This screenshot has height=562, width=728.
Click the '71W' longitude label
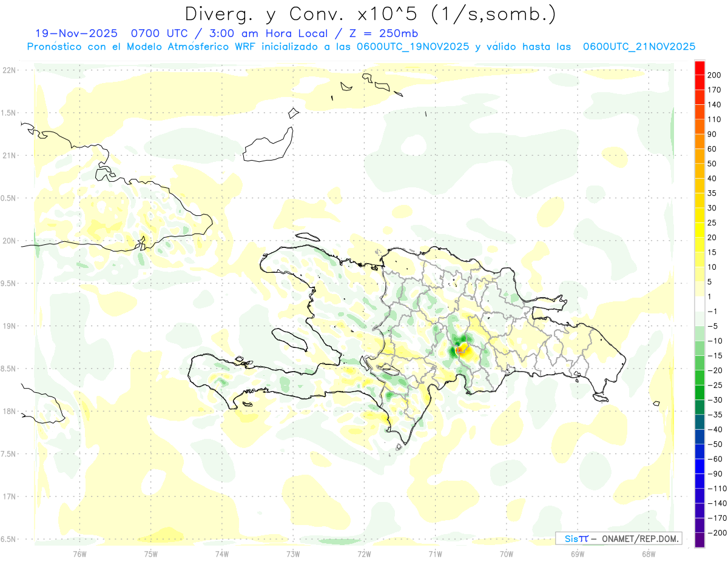(435, 554)
